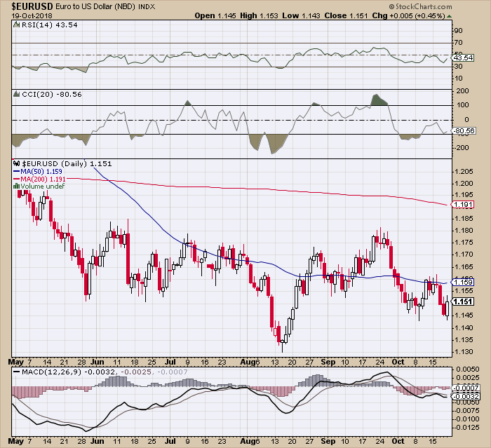This screenshot has width=491, height=448.
Task: Click the Close 1.151 quote value
Action: [x=346, y=15]
